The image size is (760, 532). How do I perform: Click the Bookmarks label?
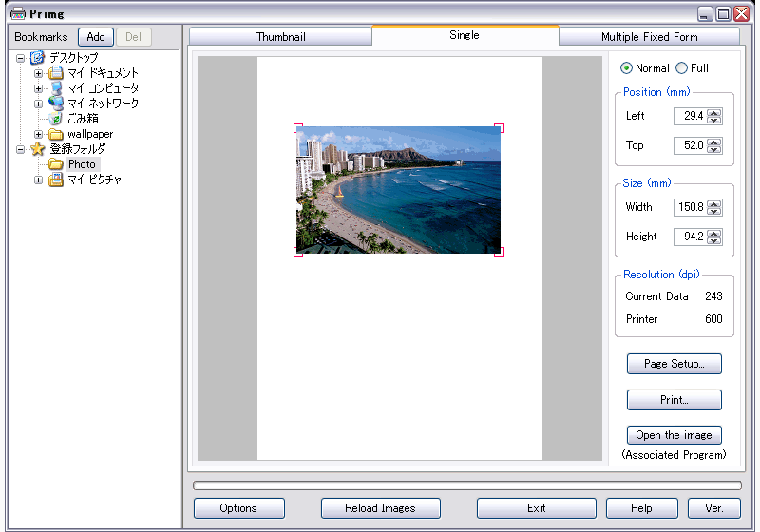coord(41,37)
